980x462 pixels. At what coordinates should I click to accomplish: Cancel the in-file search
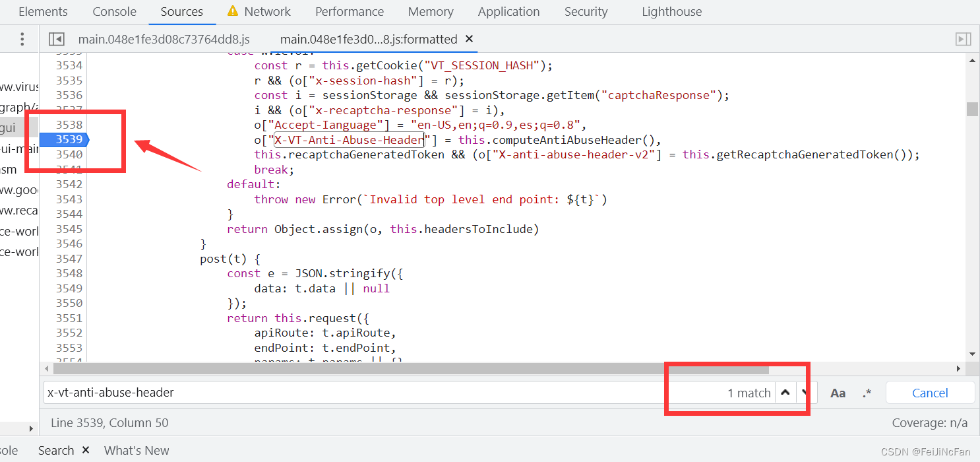coord(930,393)
